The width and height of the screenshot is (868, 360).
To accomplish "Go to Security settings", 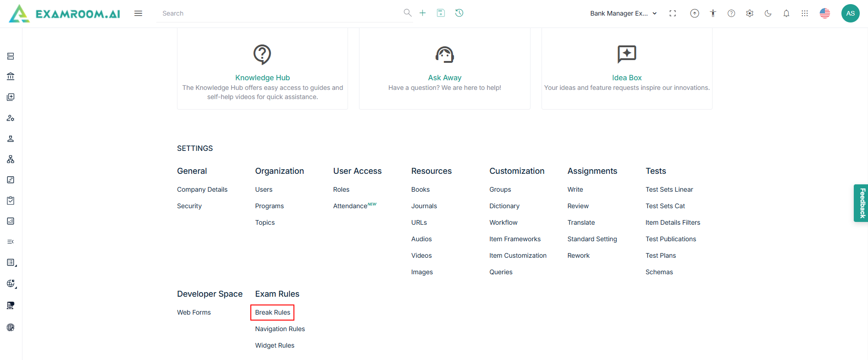I will point(189,206).
